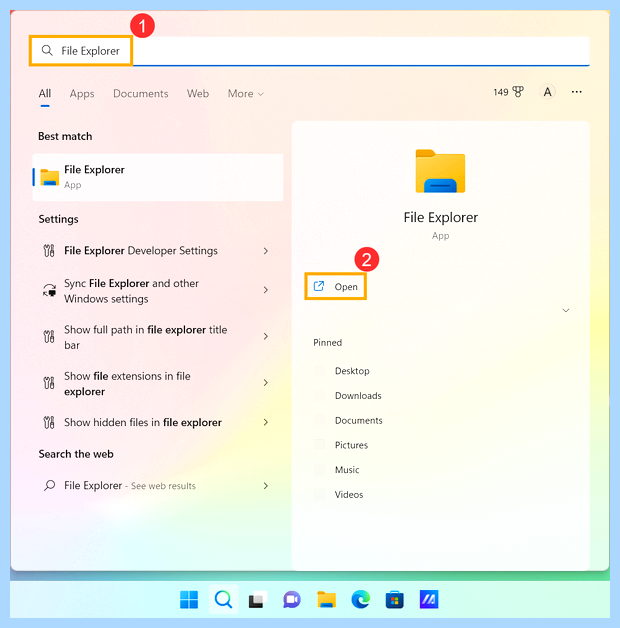
Task: Click Open button for File Explorer
Action: tap(336, 286)
